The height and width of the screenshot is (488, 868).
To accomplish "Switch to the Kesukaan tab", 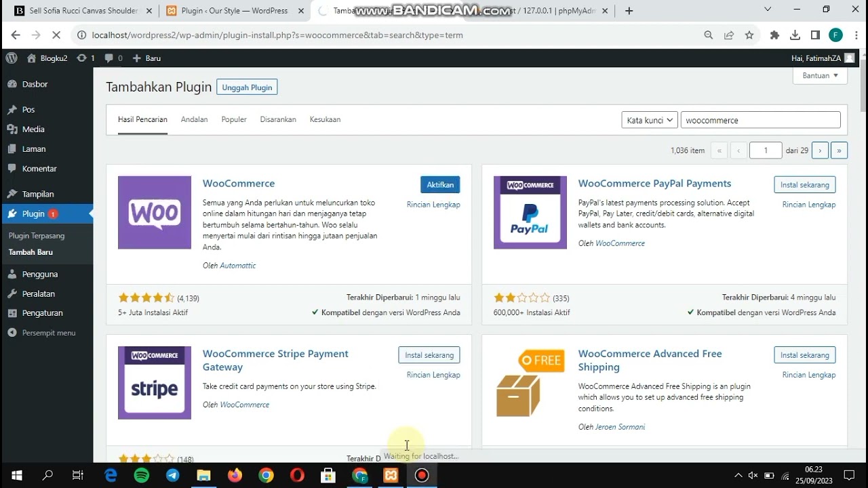I will [325, 119].
